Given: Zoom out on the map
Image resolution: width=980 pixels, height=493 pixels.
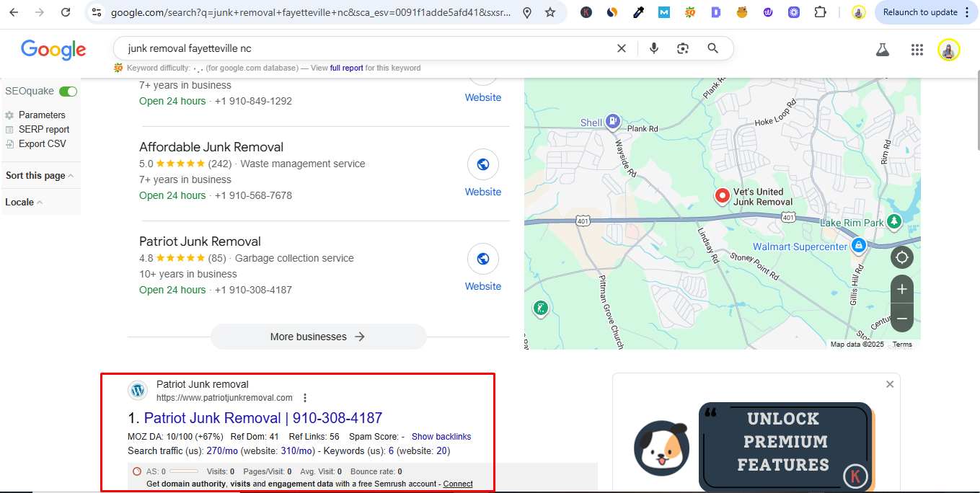Looking at the screenshot, I should tap(901, 318).
